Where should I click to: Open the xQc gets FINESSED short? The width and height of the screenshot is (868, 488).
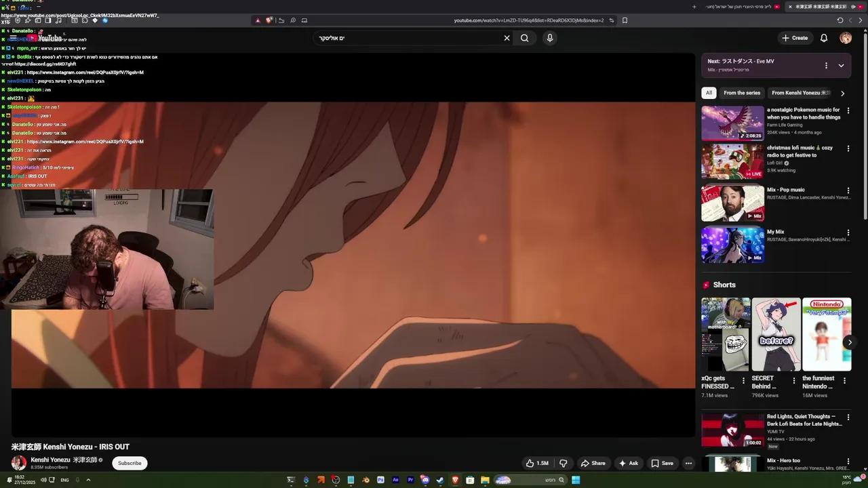tap(726, 334)
